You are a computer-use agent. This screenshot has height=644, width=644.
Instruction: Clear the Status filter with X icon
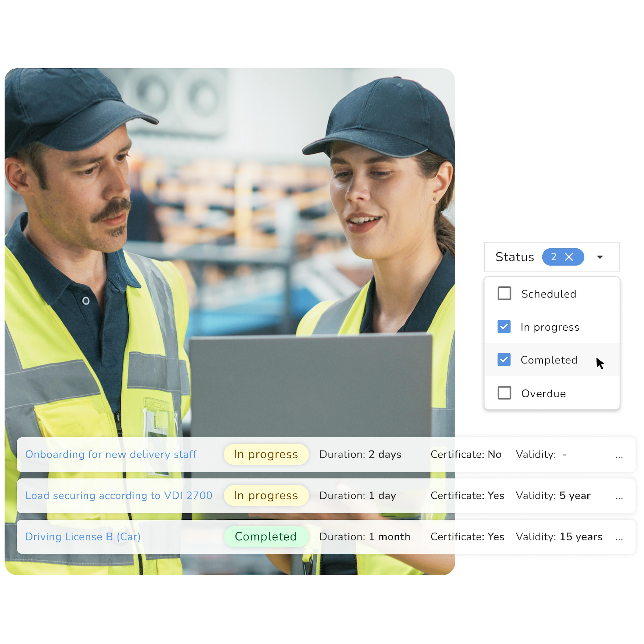[x=569, y=257]
